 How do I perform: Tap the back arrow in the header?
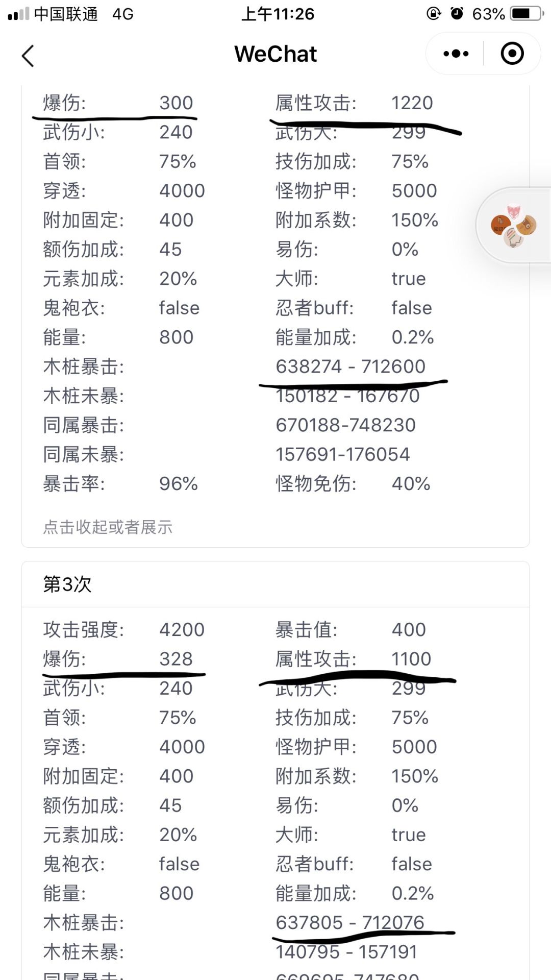(x=29, y=55)
